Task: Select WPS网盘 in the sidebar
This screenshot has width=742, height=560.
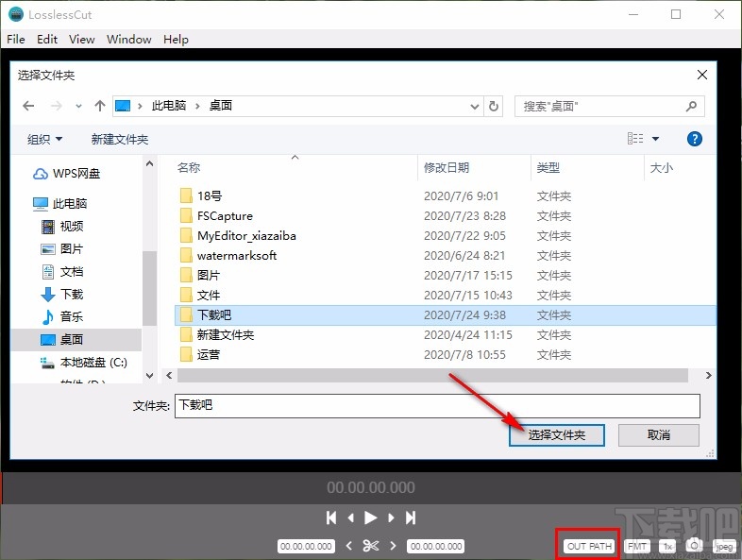Action: 66,174
